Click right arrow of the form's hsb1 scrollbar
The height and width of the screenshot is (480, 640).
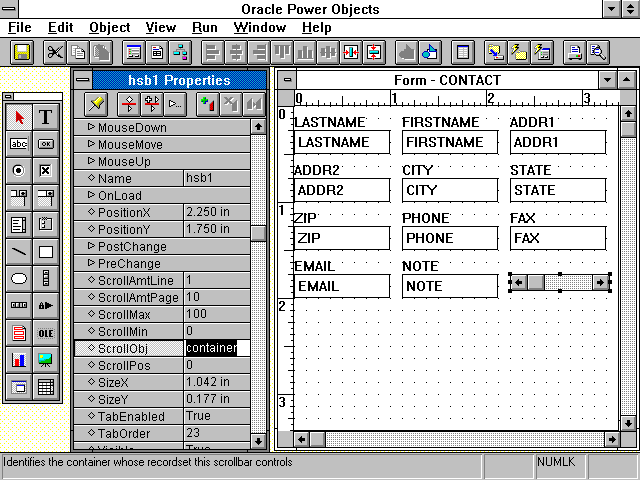(x=600, y=283)
